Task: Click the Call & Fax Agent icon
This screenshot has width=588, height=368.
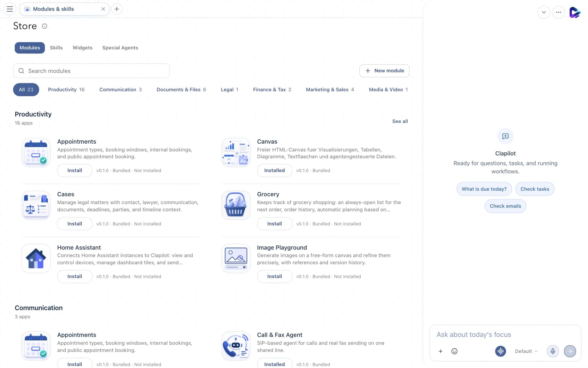Action: (x=236, y=346)
